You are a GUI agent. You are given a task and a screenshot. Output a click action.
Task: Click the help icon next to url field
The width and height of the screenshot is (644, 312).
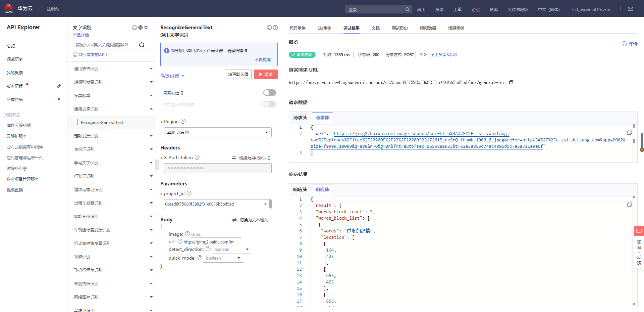pos(180,241)
